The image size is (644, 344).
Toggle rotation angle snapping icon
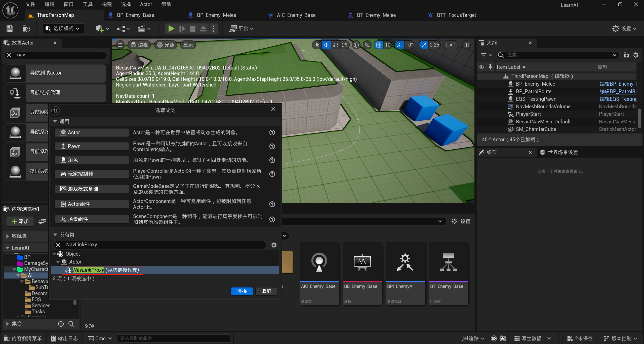pyautogui.click(x=399, y=45)
